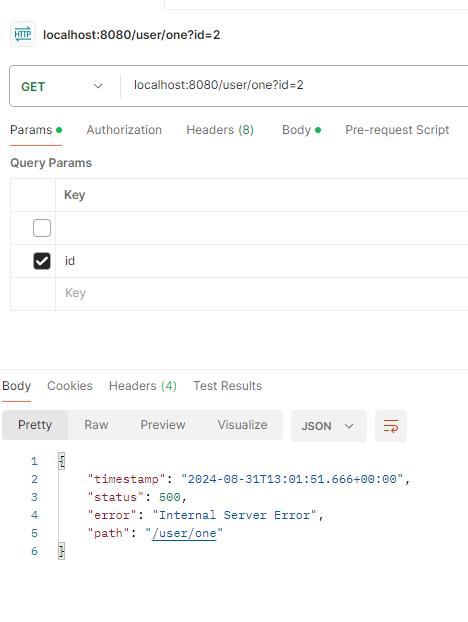Uncheck the id query parameter checkbox
The width and height of the screenshot is (468, 622).
42,261
